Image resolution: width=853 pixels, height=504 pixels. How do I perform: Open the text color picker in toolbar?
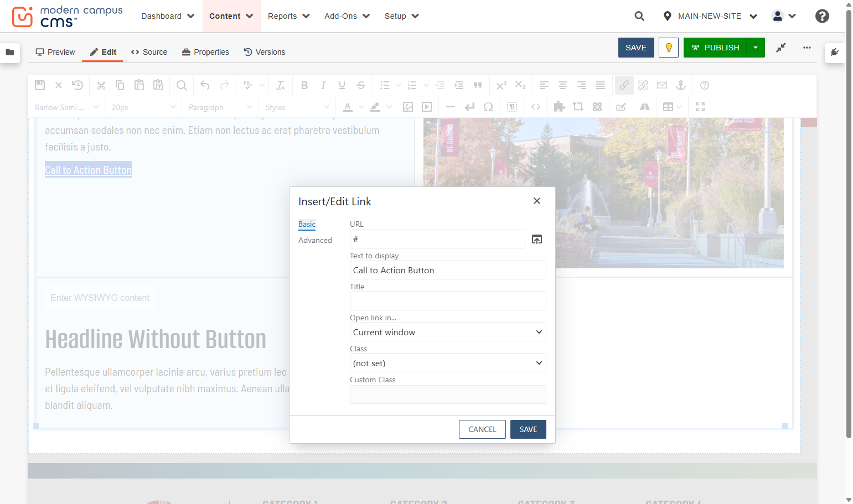click(x=348, y=107)
